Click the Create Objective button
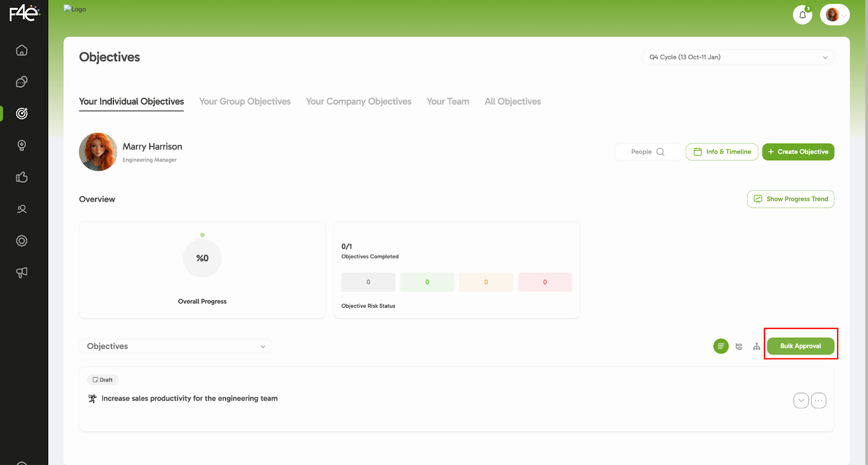 tap(798, 152)
